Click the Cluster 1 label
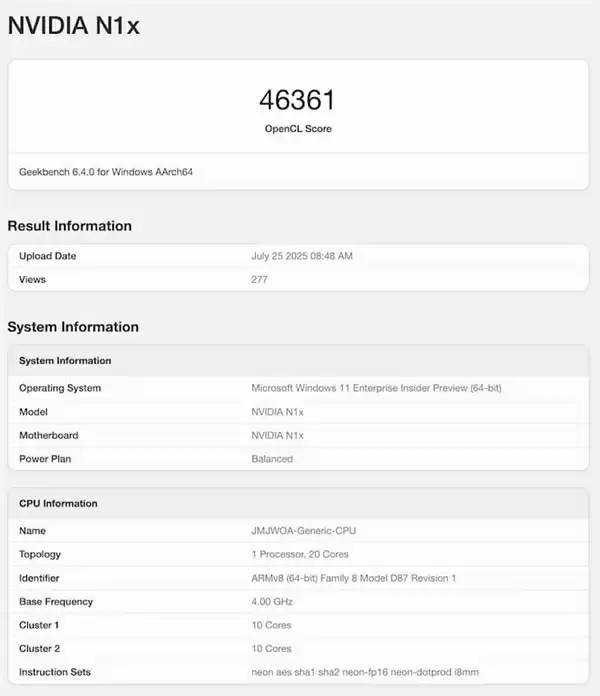 [39, 625]
